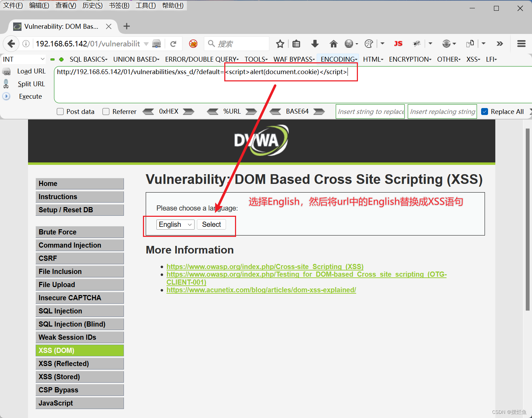Screen dimensions: 532x418
Task: Expand the WAF BYPASS menu
Action: pyautogui.click(x=294, y=59)
